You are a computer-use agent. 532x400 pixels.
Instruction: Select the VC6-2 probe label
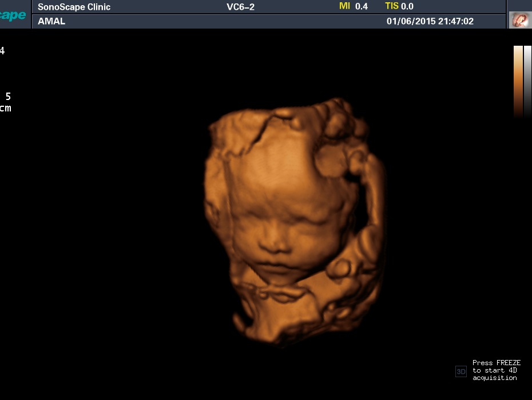[x=240, y=7]
